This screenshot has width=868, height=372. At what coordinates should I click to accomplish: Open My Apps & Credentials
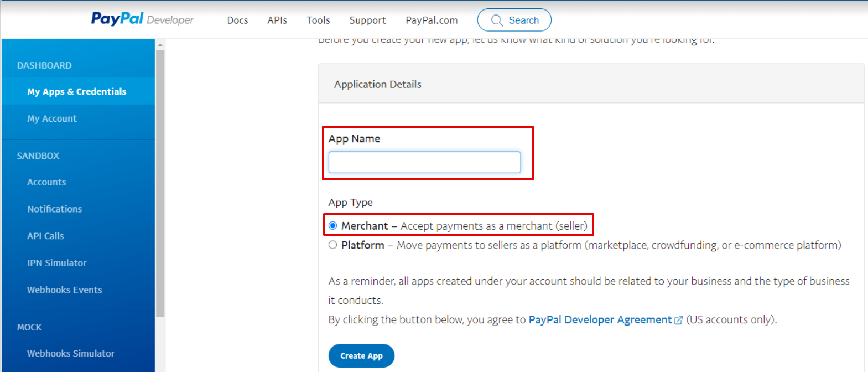tap(78, 91)
